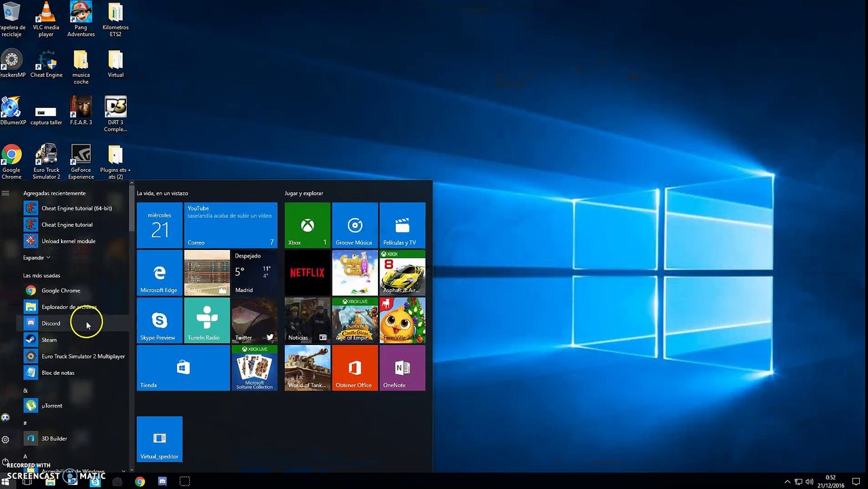Launch Euro Truck Simulator 2 Multiplayer entry
Screen dimensions: 868x489
[x=75, y=357]
